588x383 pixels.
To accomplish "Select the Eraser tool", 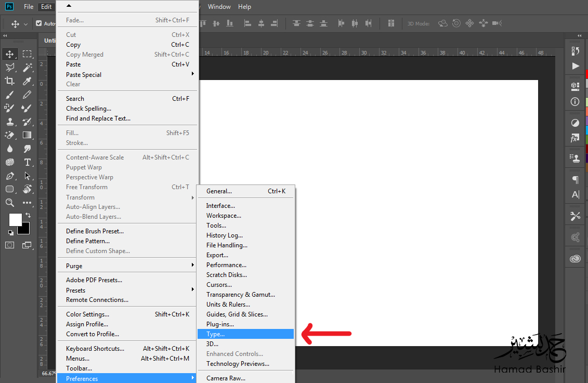I will 10,135.
